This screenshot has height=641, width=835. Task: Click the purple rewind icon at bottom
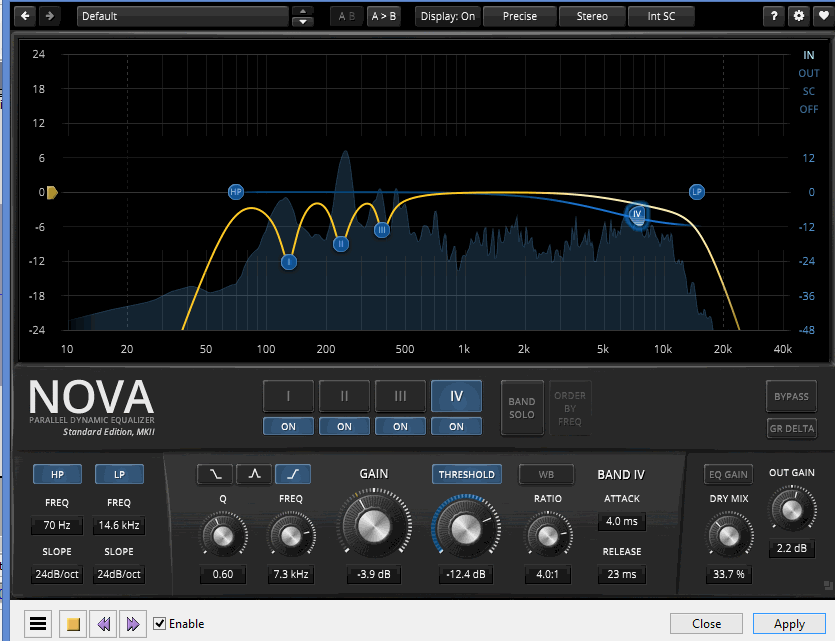(104, 623)
